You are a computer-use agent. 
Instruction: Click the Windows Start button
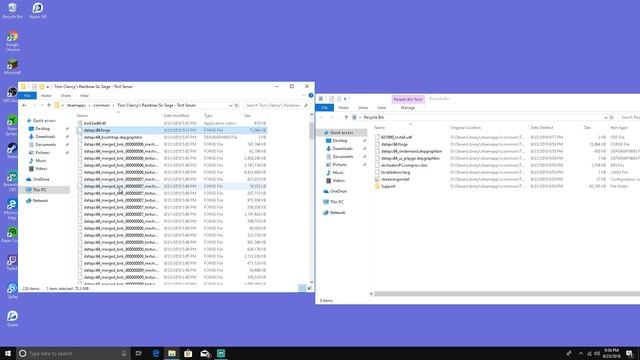click(8, 353)
